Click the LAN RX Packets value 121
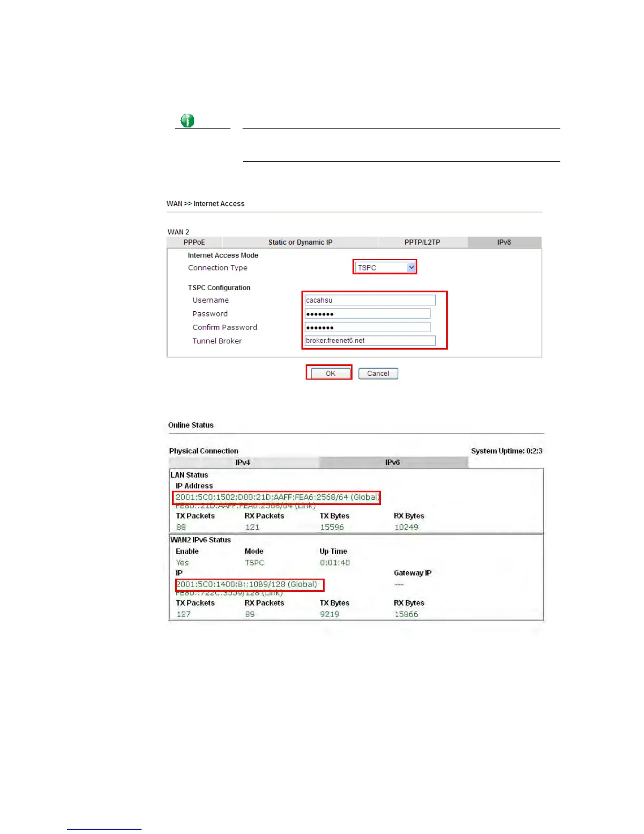644x834 pixels. (x=253, y=527)
